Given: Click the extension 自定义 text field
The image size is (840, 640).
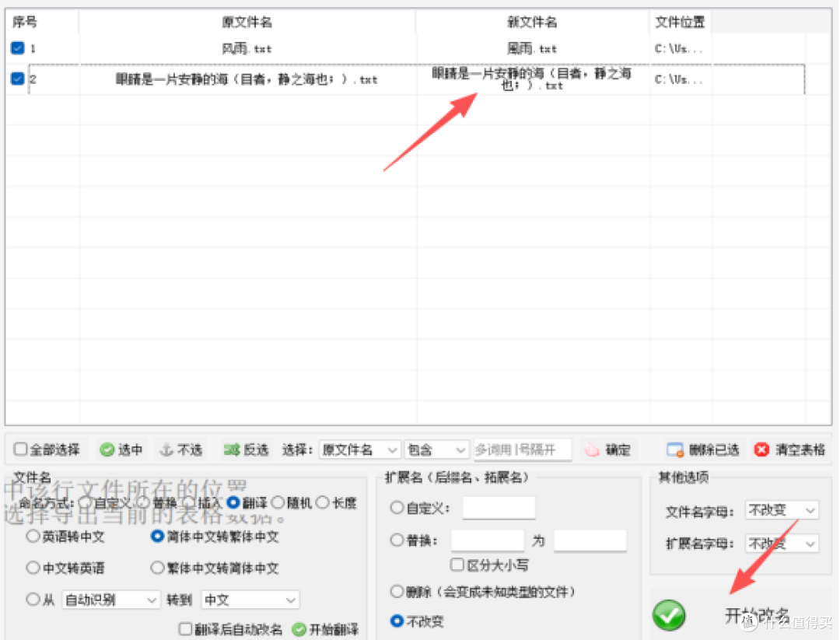Looking at the screenshot, I should pos(499,508).
